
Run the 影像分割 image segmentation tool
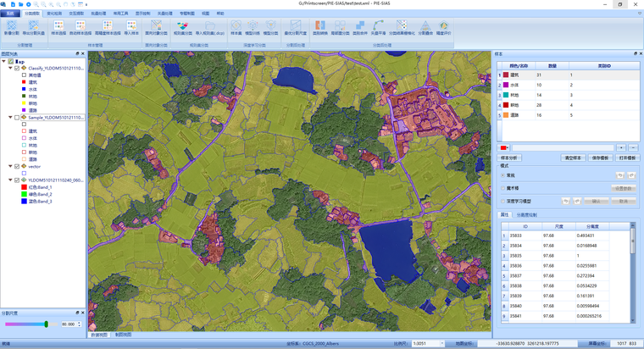tap(12, 28)
